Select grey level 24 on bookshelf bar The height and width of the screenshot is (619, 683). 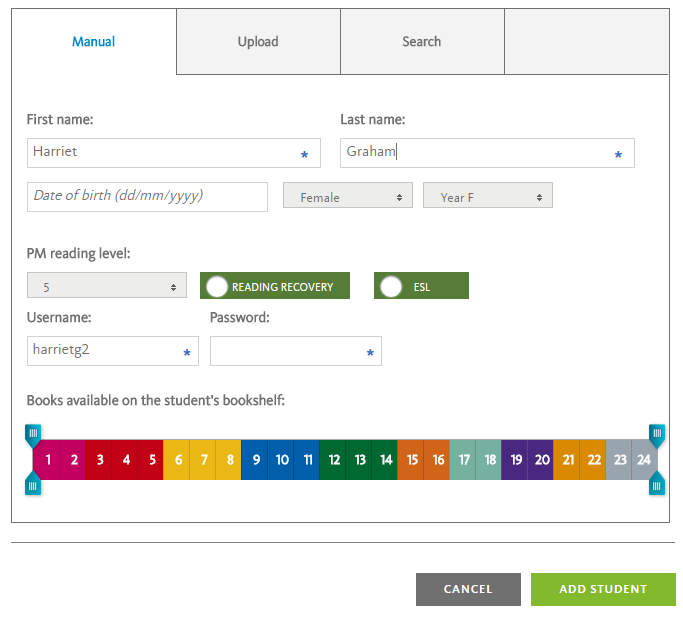click(644, 460)
